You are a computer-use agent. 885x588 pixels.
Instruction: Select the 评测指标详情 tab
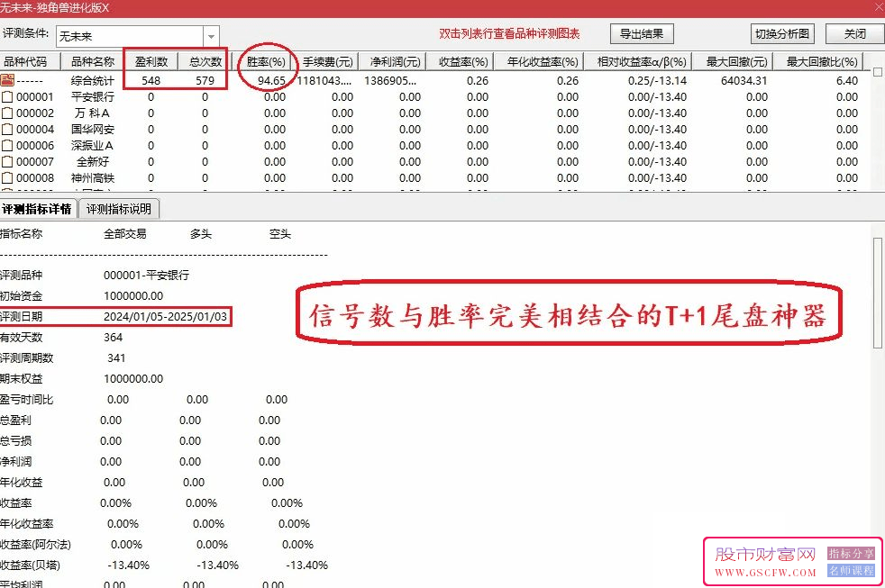(x=37, y=209)
